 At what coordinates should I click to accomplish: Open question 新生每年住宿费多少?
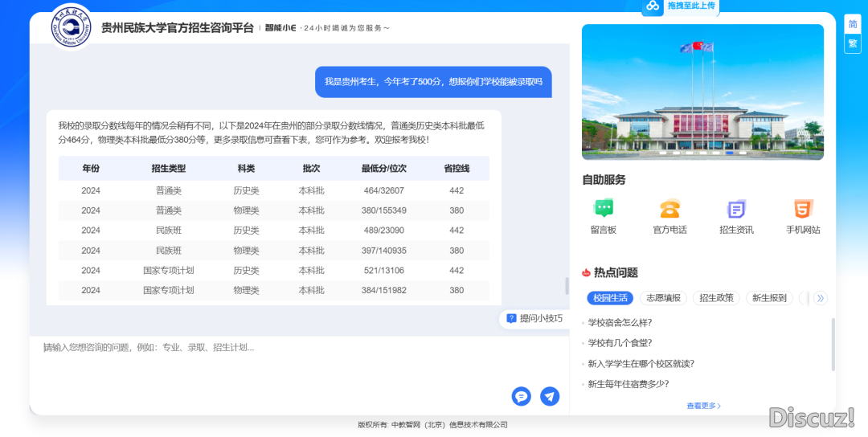(x=628, y=384)
